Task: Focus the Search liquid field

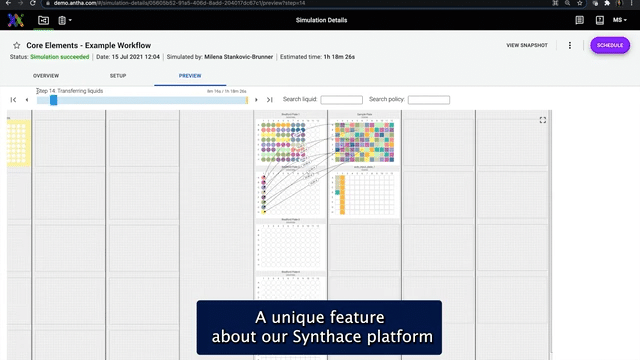Action: click(x=342, y=100)
